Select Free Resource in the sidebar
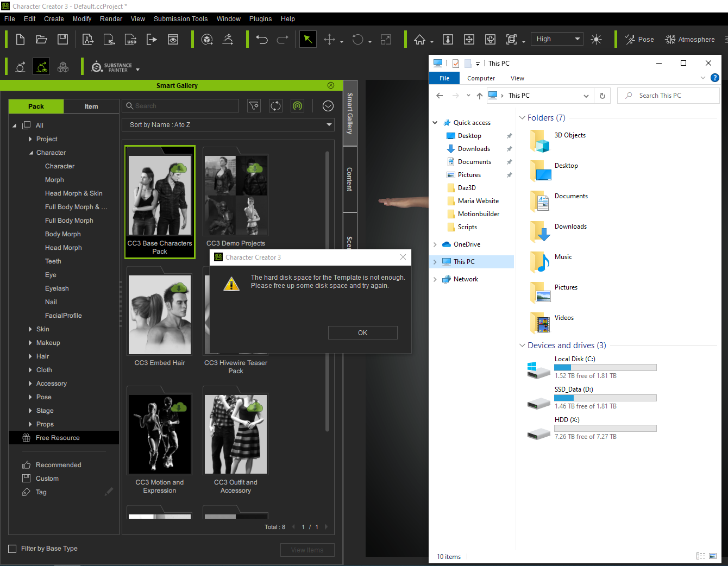This screenshot has height=566, width=728. 58,438
